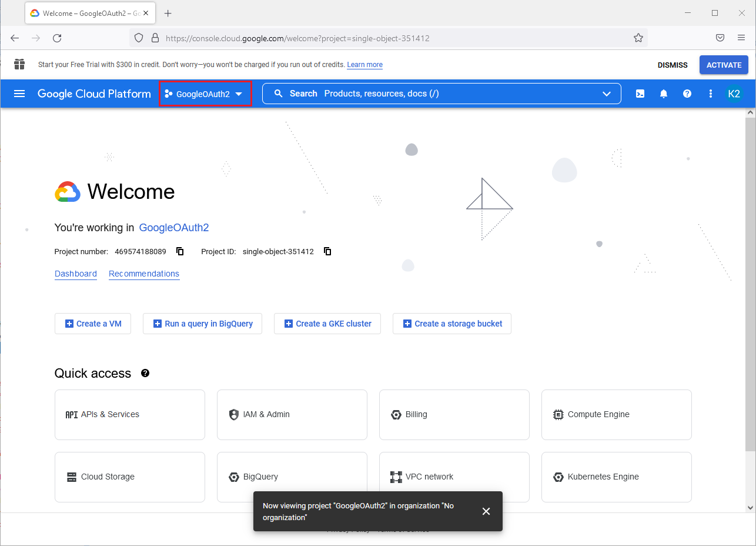Open the GoogleOAuth2 project link
Screen dimensions: 756x546
point(174,228)
